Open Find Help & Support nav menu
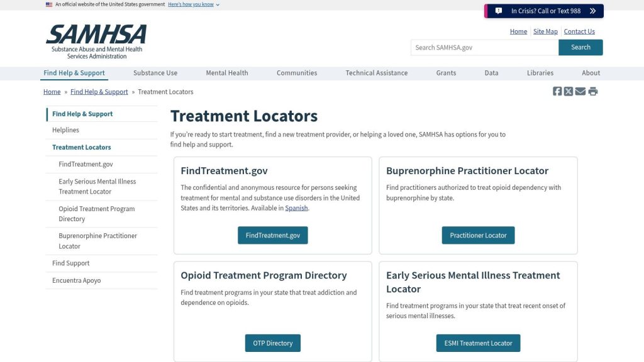The image size is (644, 362). [x=74, y=73]
